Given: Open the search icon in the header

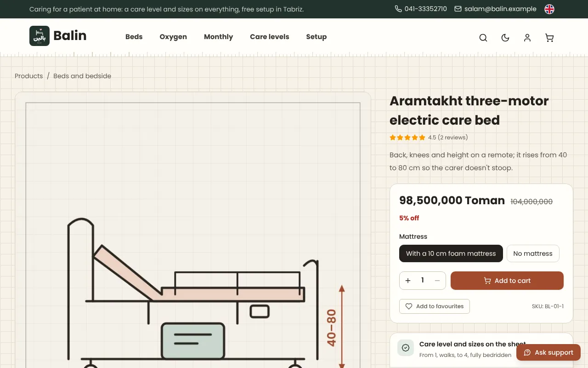Looking at the screenshot, I should pyautogui.click(x=483, y=38).
